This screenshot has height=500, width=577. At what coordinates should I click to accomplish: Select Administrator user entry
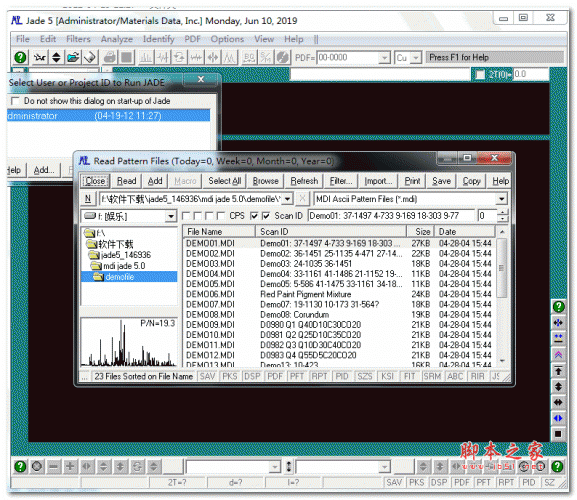109,116
